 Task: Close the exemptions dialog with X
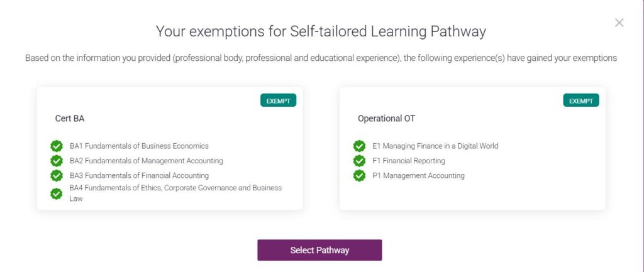pyautogui.click(x=619, y=23)
